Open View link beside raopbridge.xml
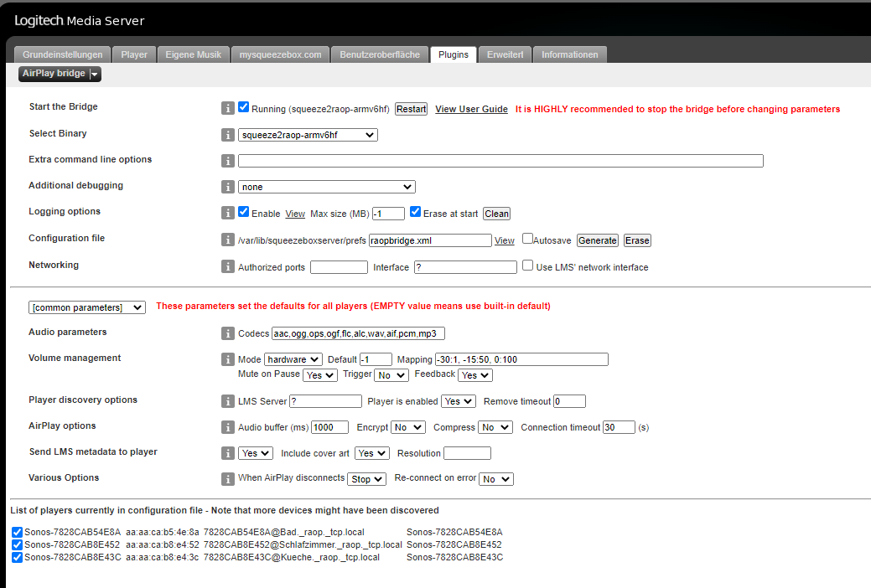The width and height of the screenshot is (871, 588). [x=505, y=240]
